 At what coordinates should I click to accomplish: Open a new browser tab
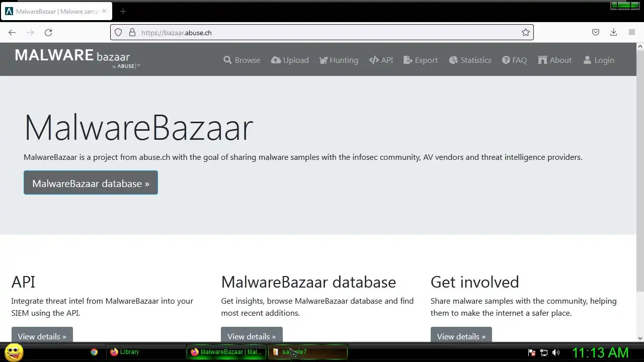pos(123,12)
